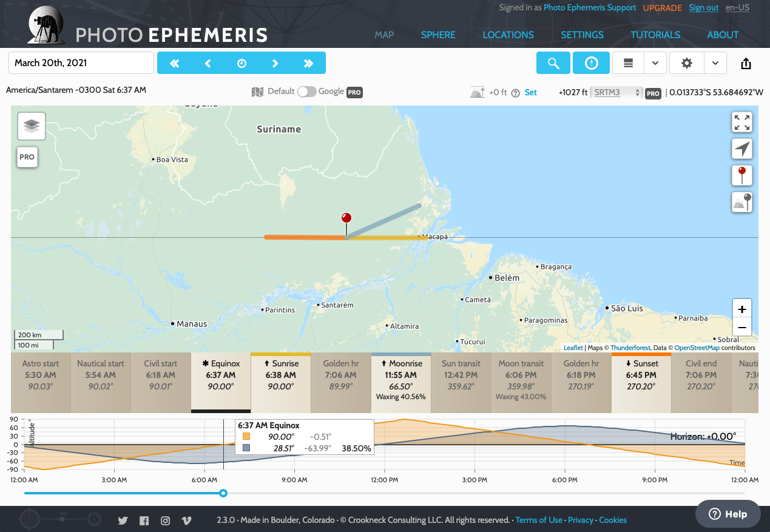
Task: Open the SRTM3 elevation source dropdown
Action: 616,93
